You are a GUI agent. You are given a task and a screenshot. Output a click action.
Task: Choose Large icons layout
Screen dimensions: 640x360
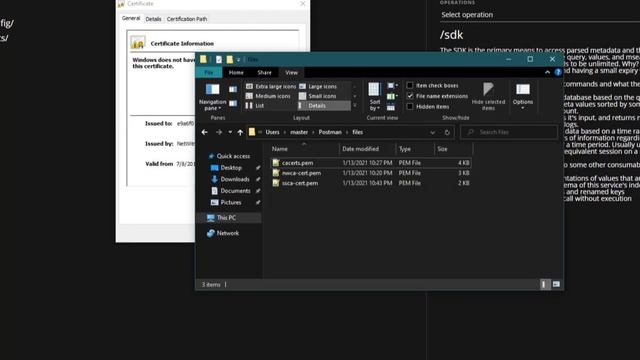318,87
